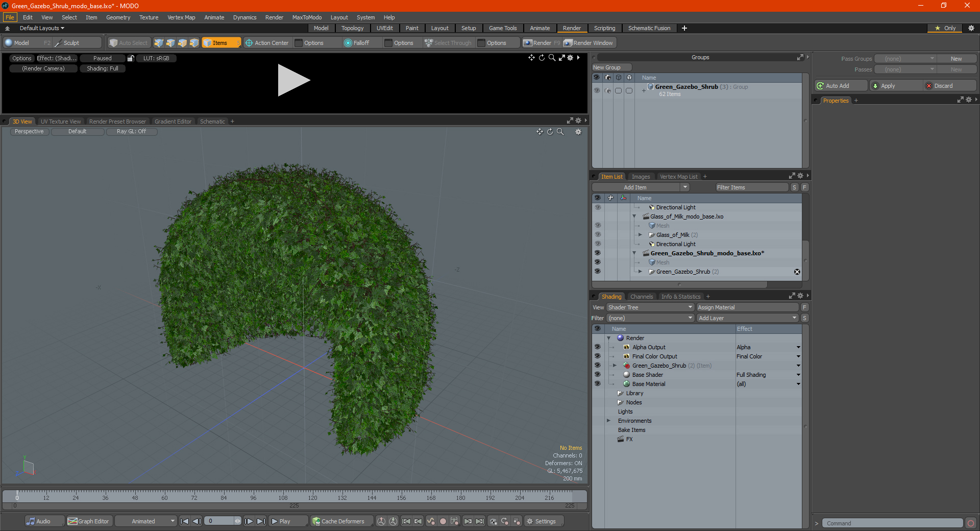Open the Add Layer dropdown
Image resolution: width=980 pixels, height=531 pixels.
click(x=747, y=318)
